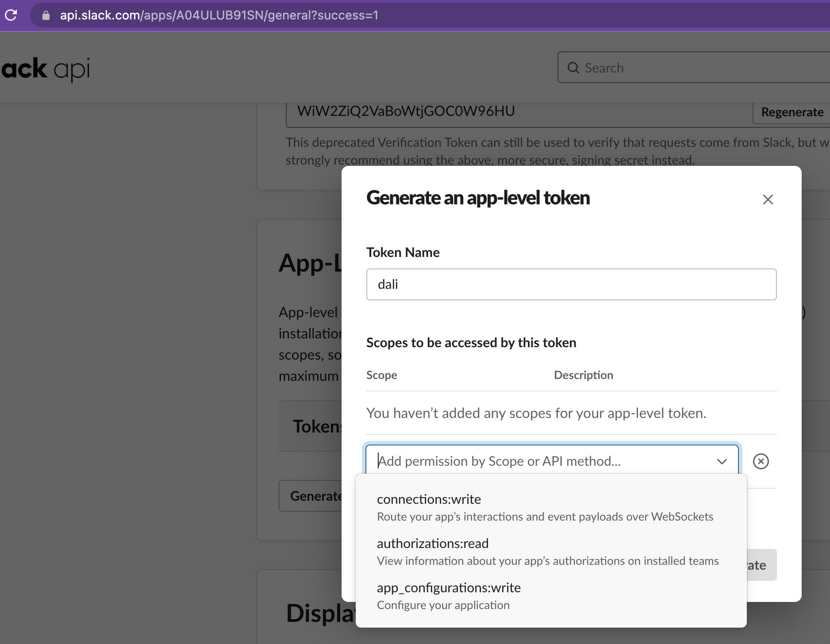This screenshot has height=644, width=830.
Task: Select the authorizations:read scope
Action: pyautogui.click(x=551, y=552)
